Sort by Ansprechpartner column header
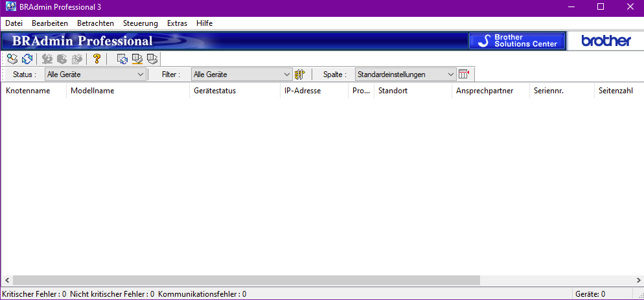 click(x=491, y=91)
